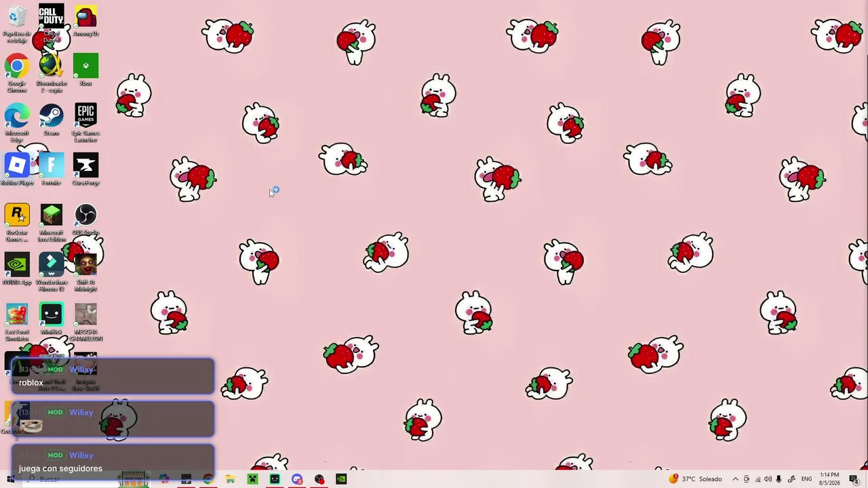Click the microphone icon in the system tray
The width and height of the screenshot is (868, 488).
[778, 479]
